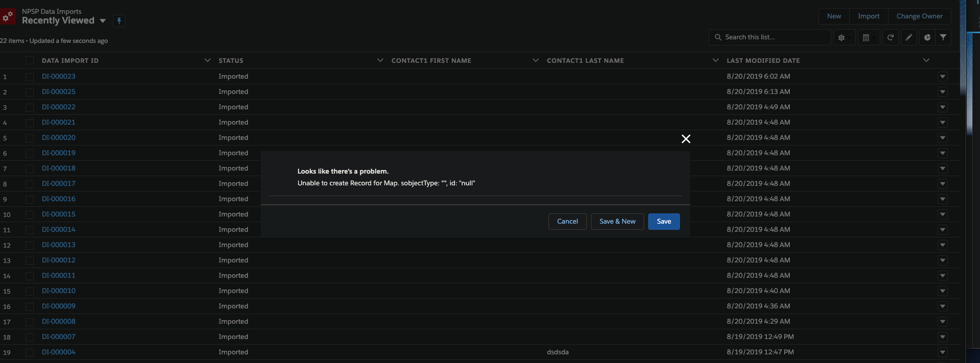Toggle the select-all rows checkbox

[30, 60]
